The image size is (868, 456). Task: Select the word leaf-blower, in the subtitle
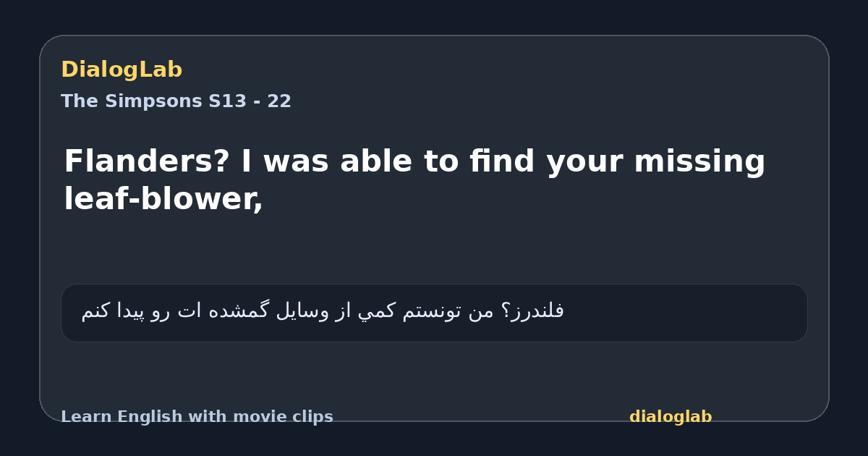point(163,199)
